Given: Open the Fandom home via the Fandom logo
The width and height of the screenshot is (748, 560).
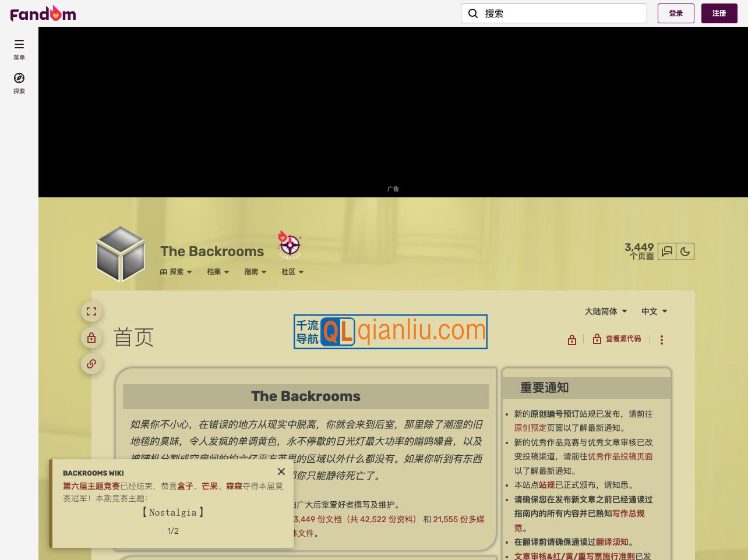Looking at the screenshot, I should pos(43,13).
